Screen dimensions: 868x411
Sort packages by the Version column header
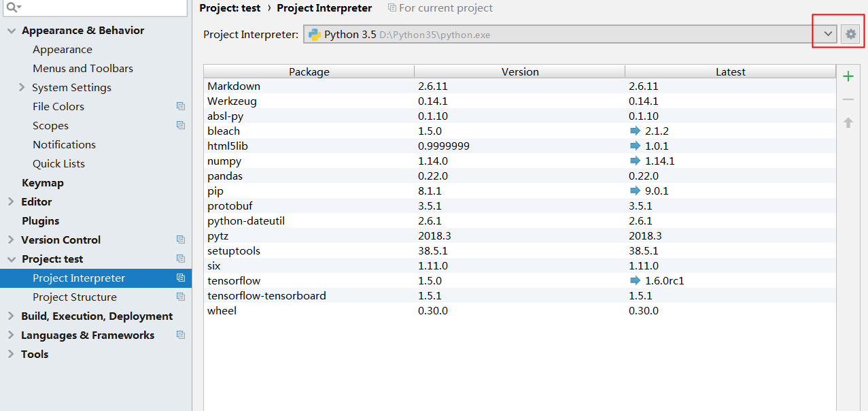[x=519, y=72]
